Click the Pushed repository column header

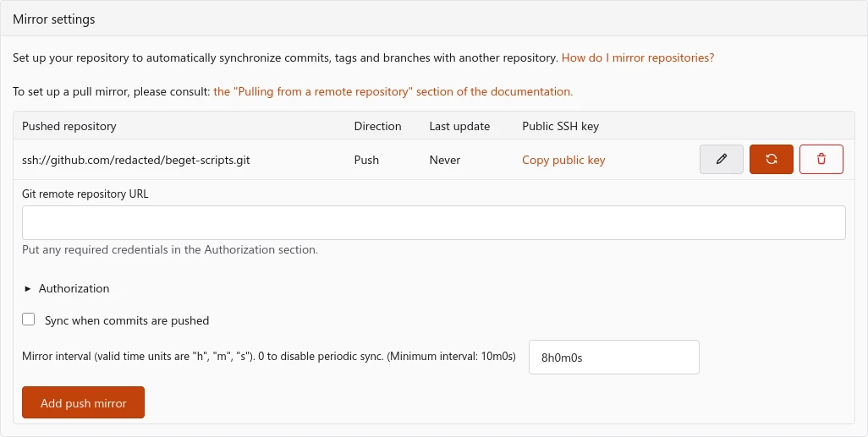pos(69,126)
